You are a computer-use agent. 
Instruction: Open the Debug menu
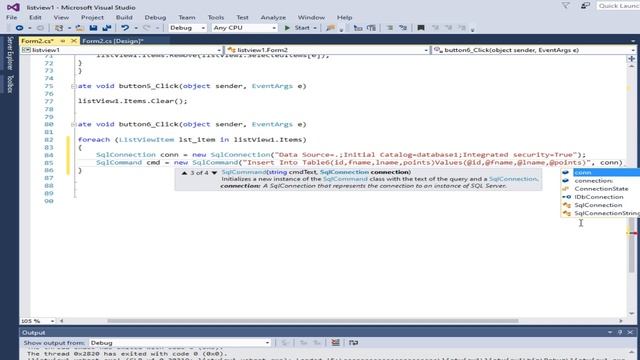click(155, 18)
